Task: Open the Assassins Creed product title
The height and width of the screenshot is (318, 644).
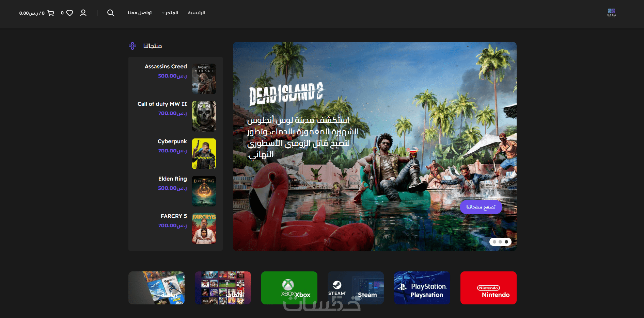Action: point(166,67)
